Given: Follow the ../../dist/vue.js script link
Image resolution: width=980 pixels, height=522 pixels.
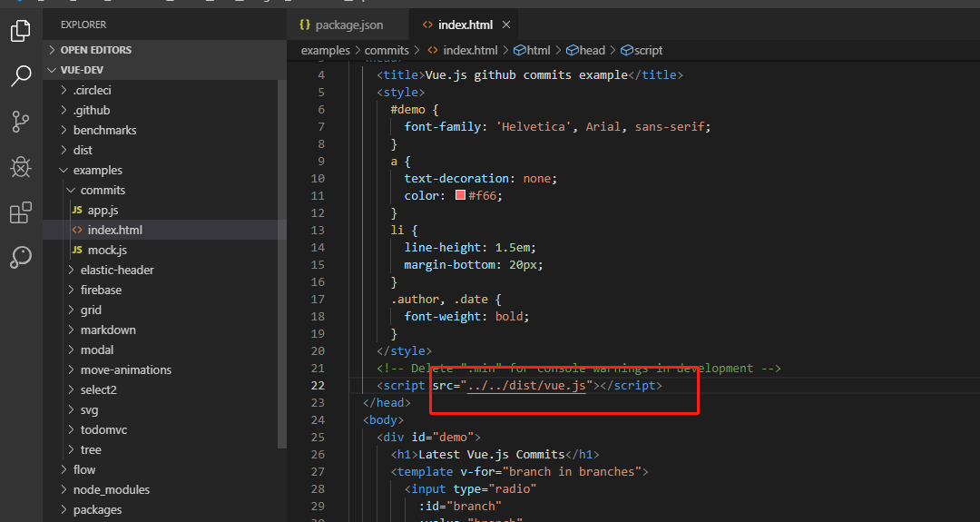Looking at the screenshot, I should (x=527, y=386).
